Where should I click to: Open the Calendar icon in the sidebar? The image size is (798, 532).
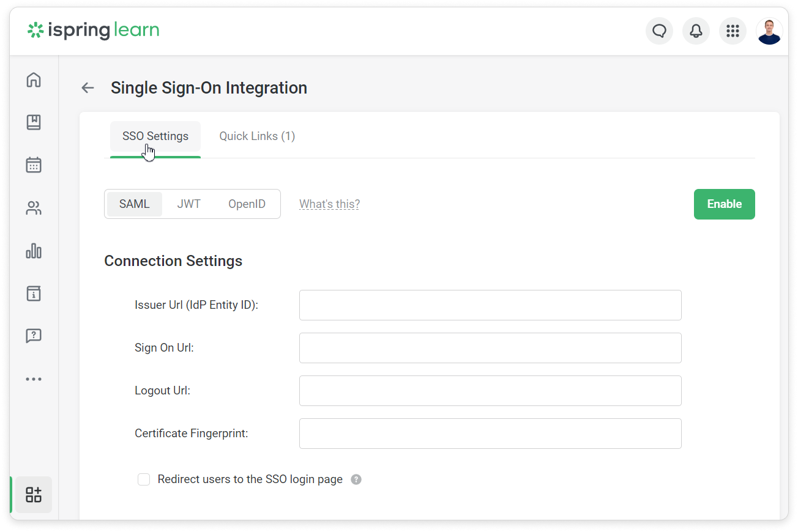pyautogui.click(x=34, y=165)
